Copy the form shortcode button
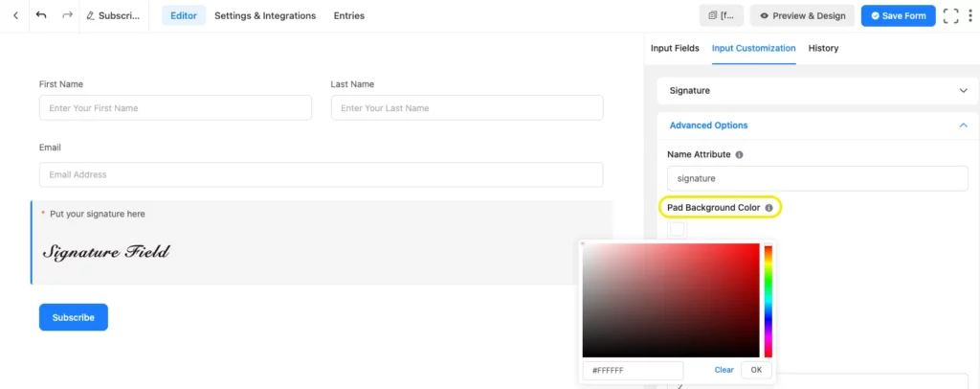 [x=722, y=15]
